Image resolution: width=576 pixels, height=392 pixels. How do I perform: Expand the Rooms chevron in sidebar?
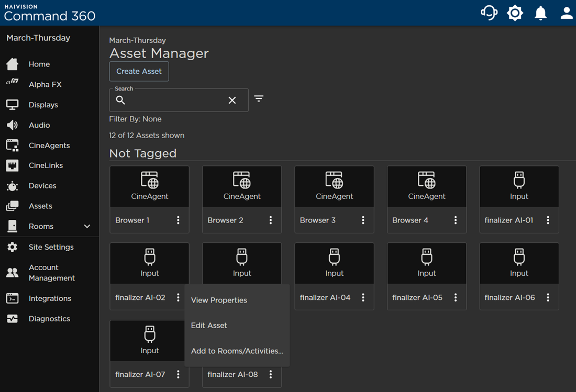pyautogui.click(x=87, y=227)
